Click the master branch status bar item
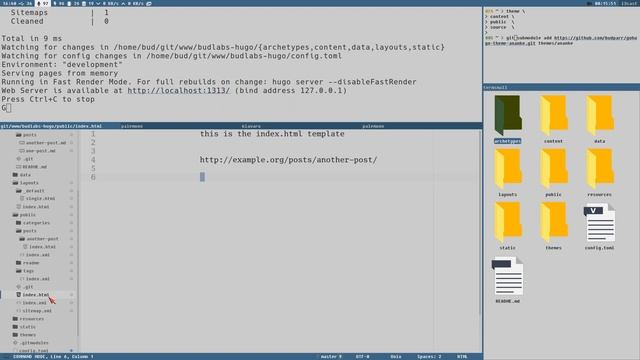The image size is (640, 360). pos(331,357)
